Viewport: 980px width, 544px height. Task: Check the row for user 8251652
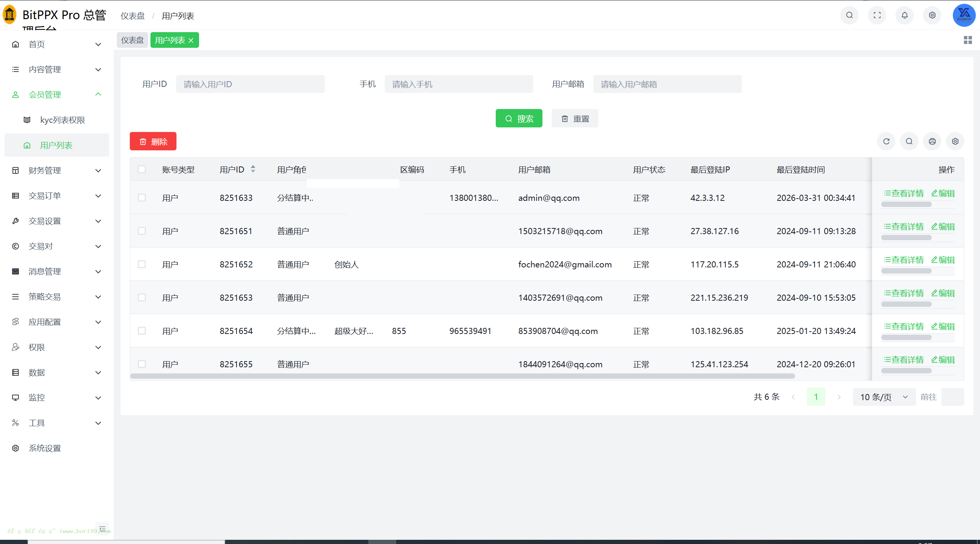(142, 264)
